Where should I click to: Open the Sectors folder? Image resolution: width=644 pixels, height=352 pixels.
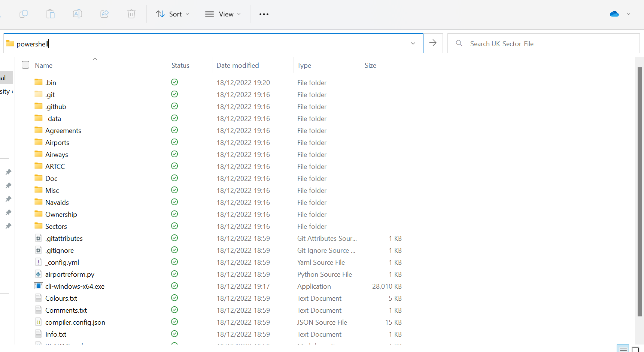click(56, 226)
